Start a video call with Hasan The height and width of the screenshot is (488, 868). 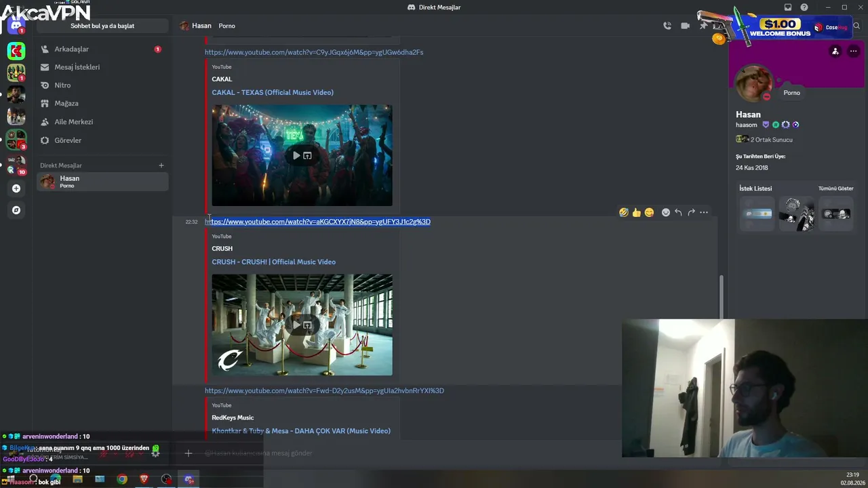(x=685, y=26)
